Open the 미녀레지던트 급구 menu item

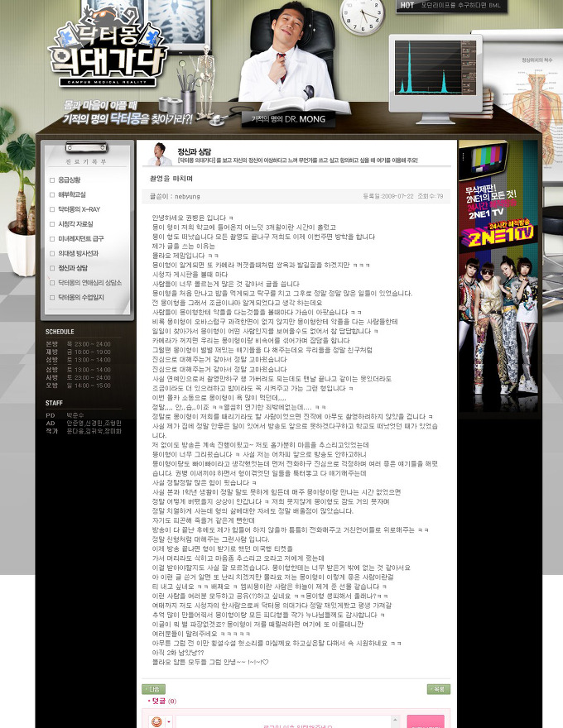[x=81, y=238]
